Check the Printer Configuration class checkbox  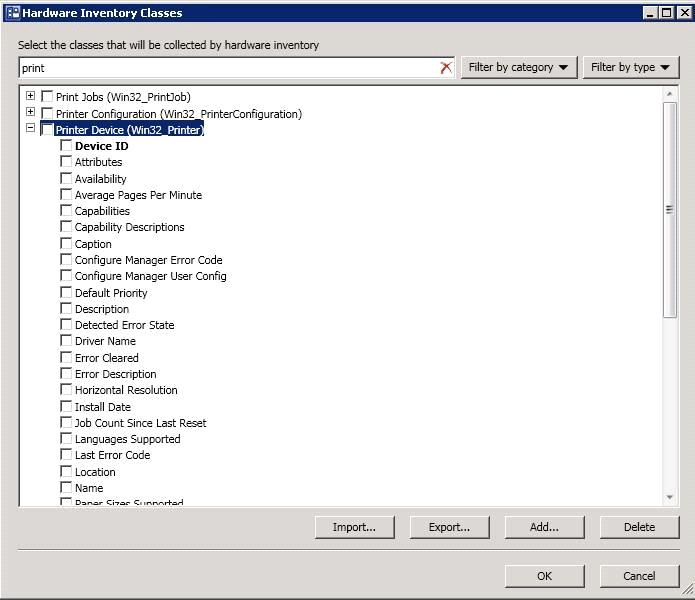(x=47, y=113)
